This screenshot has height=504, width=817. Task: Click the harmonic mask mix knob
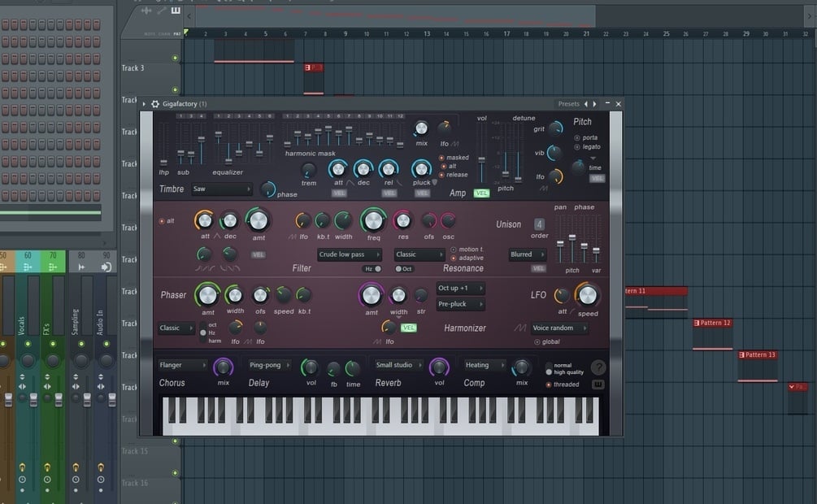click(421, 128)
